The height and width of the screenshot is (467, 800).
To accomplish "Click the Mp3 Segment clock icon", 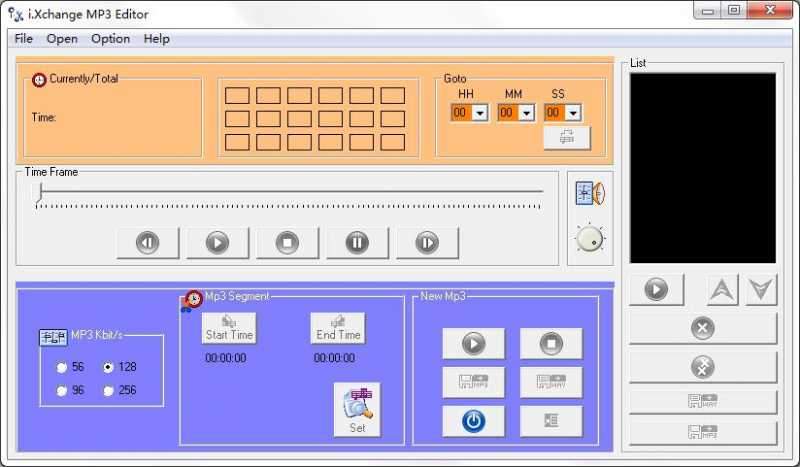I will tap(192, 301).
